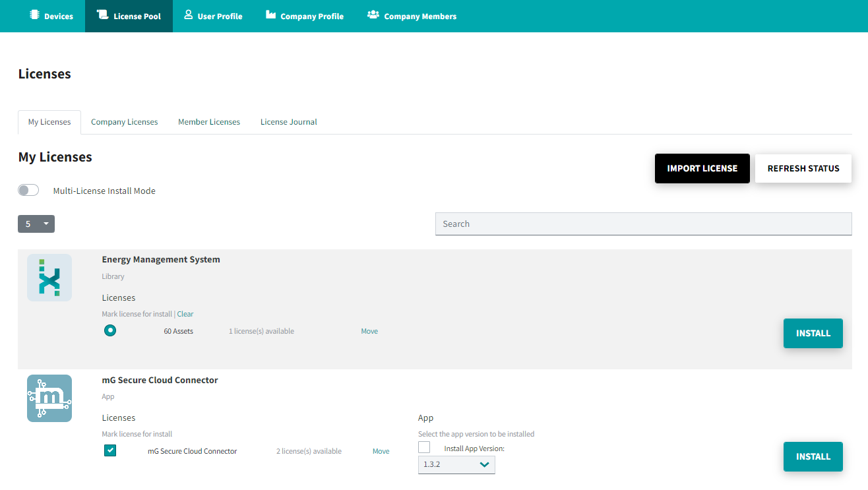
Task: Switch to the Member Licenses tab
Action: pyautogui.click(x=209, y=122)
